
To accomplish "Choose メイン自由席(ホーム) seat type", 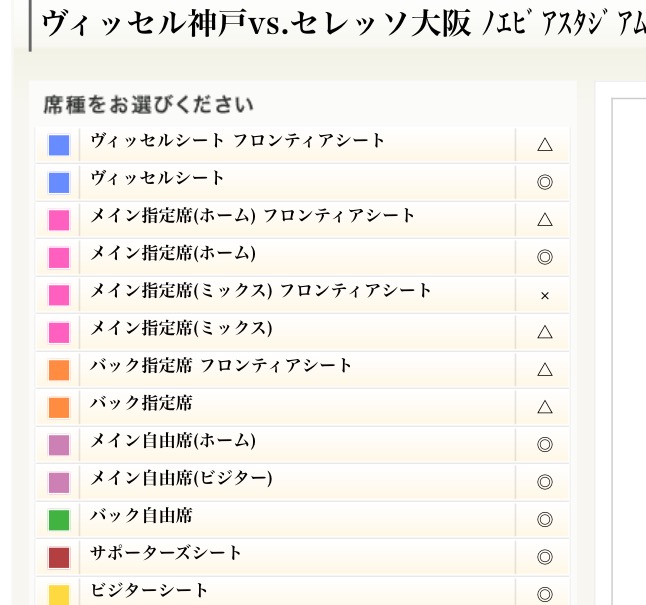I will [x=173, y=441].
